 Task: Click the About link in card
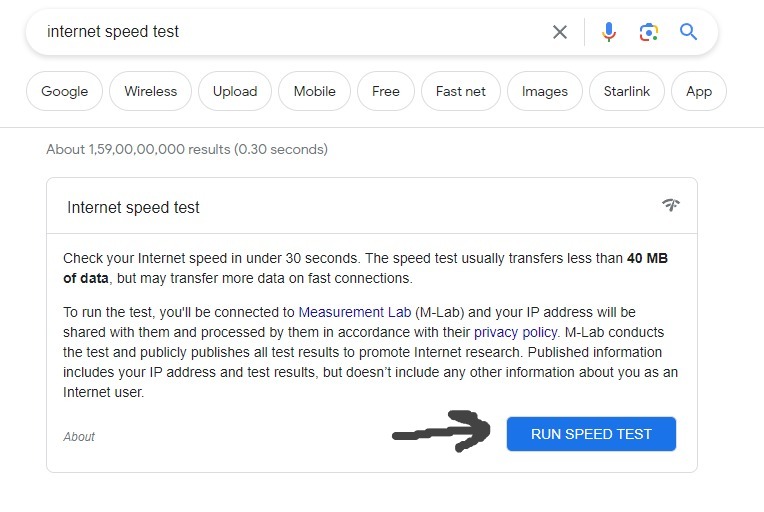click(x=79, y=436)
